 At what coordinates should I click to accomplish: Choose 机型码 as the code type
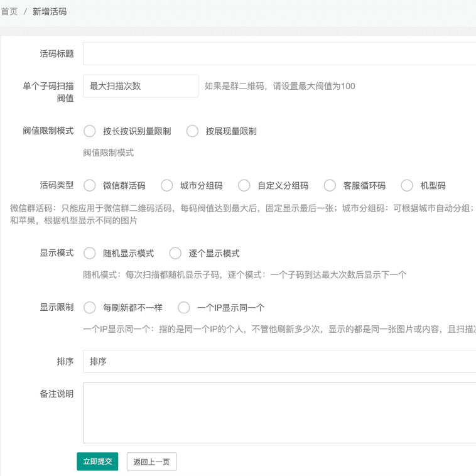click(x=407, y=185)
